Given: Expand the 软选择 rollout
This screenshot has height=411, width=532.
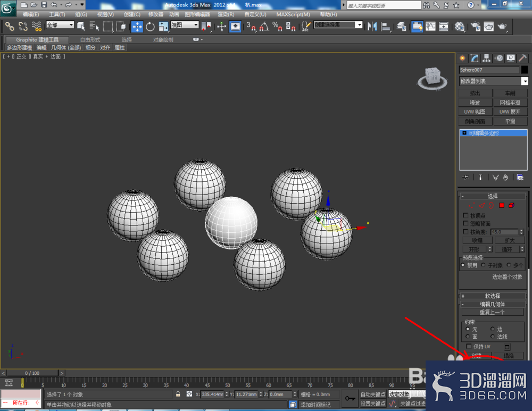Looking at the screenshot, I should tap(492, 296).
